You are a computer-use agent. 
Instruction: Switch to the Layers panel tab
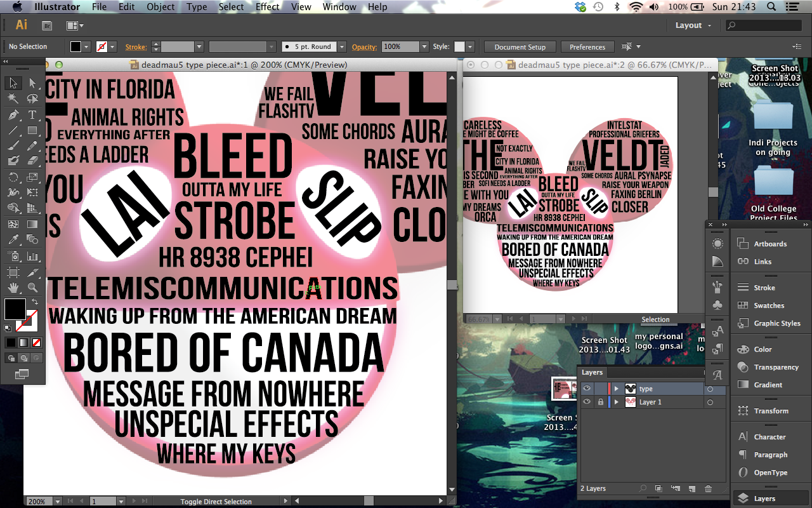pos(592,373)
